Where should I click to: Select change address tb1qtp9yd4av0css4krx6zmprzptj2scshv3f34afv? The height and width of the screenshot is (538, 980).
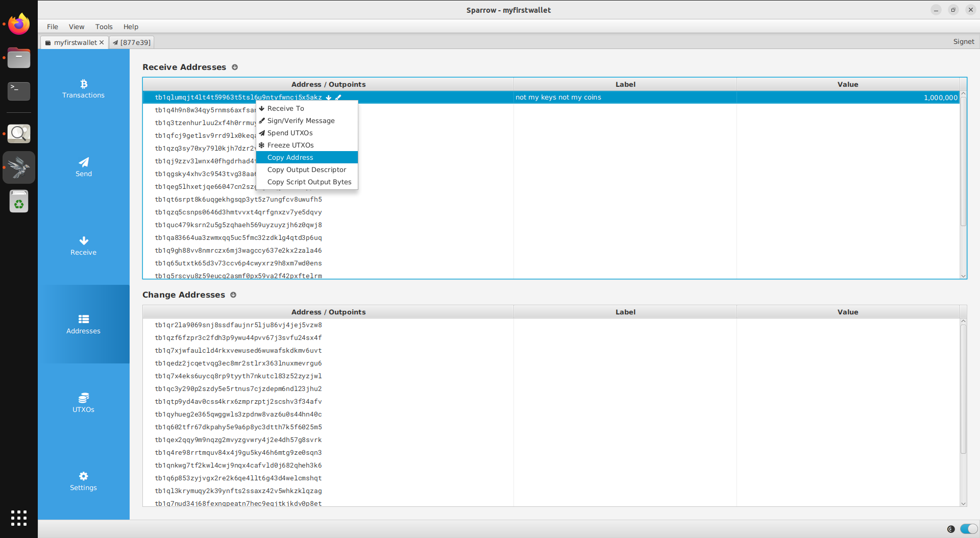coord(238,402)
